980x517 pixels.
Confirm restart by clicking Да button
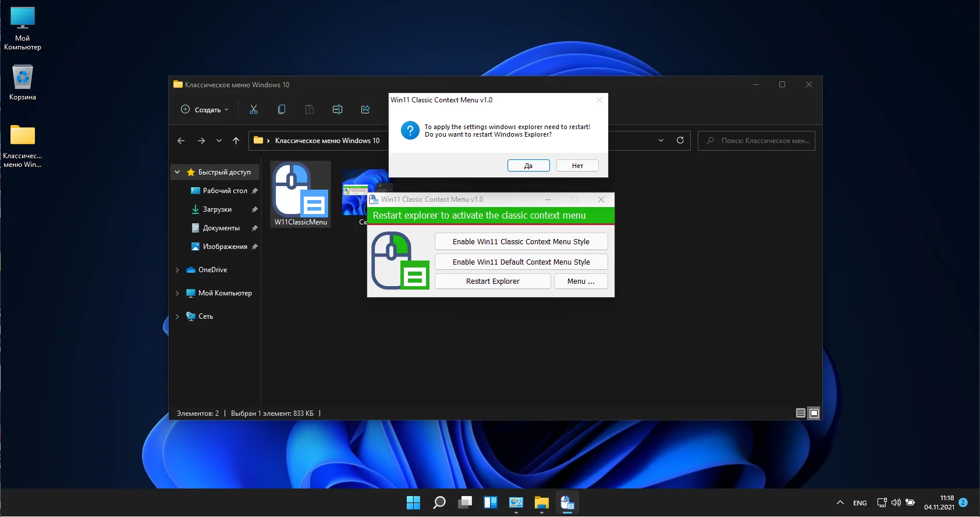[x=528, y=166]
